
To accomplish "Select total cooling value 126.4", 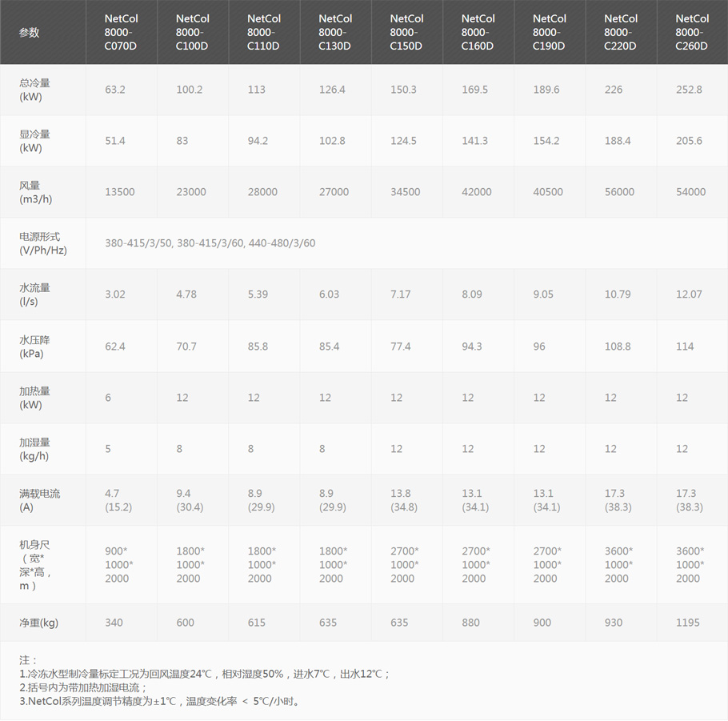I will point(332,90).
